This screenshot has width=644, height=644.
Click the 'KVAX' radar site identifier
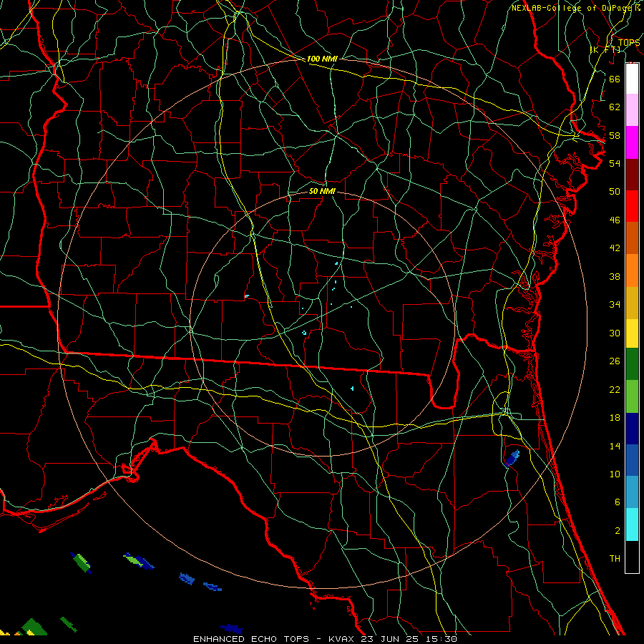(342, 639)
